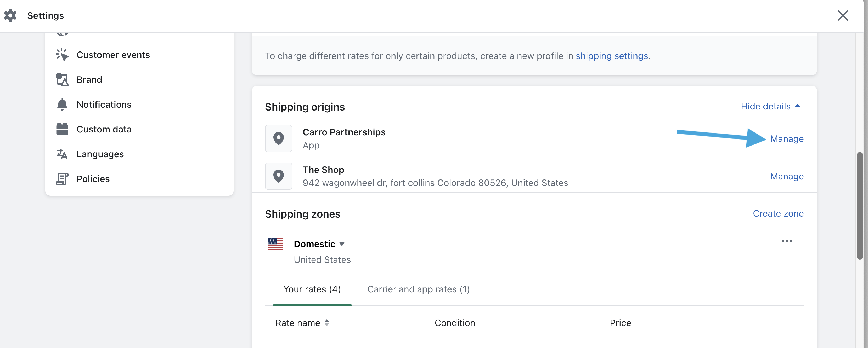This screenshot has width=868, height=348.
Task: Click The Shop location pin icon
Action: (278, 176)
